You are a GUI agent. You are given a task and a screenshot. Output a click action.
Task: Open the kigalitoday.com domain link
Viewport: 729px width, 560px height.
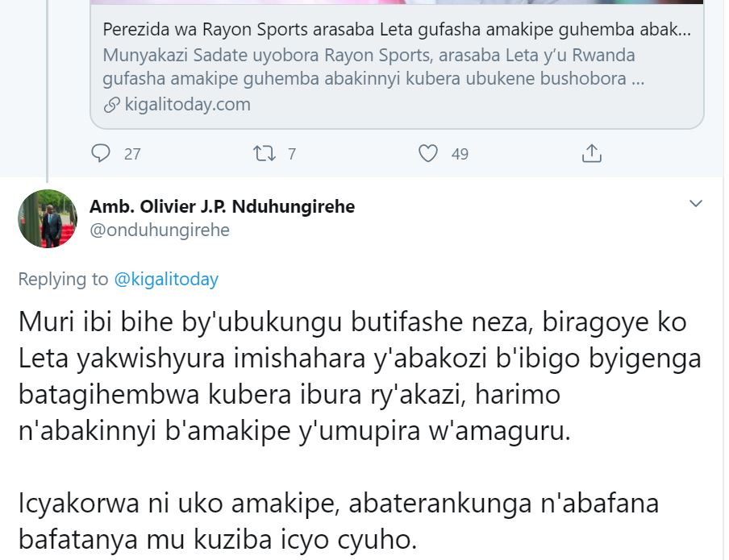[187, 105]
